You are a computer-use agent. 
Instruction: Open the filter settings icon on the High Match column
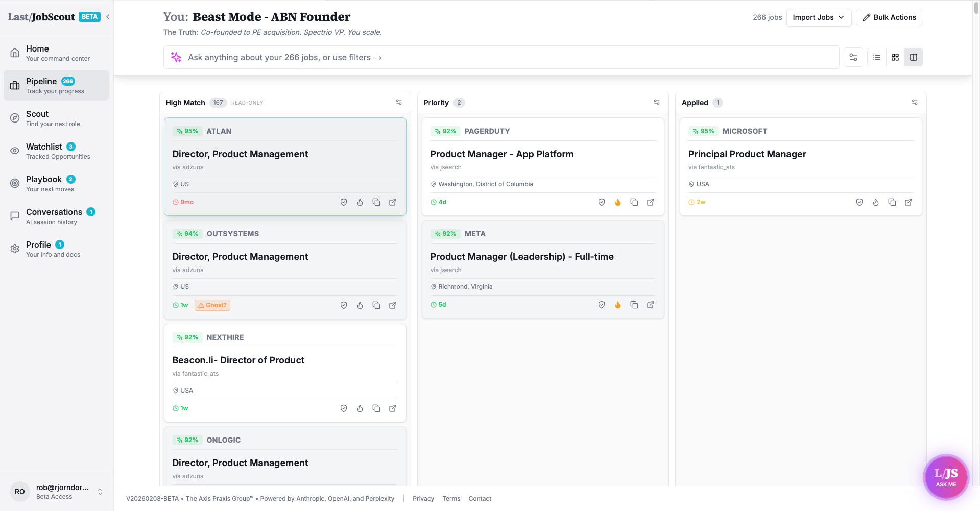[399, 102]
